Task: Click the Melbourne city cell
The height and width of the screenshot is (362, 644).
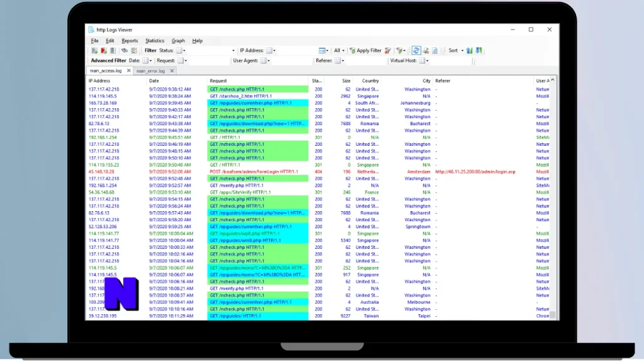Action: pos(418,302)
